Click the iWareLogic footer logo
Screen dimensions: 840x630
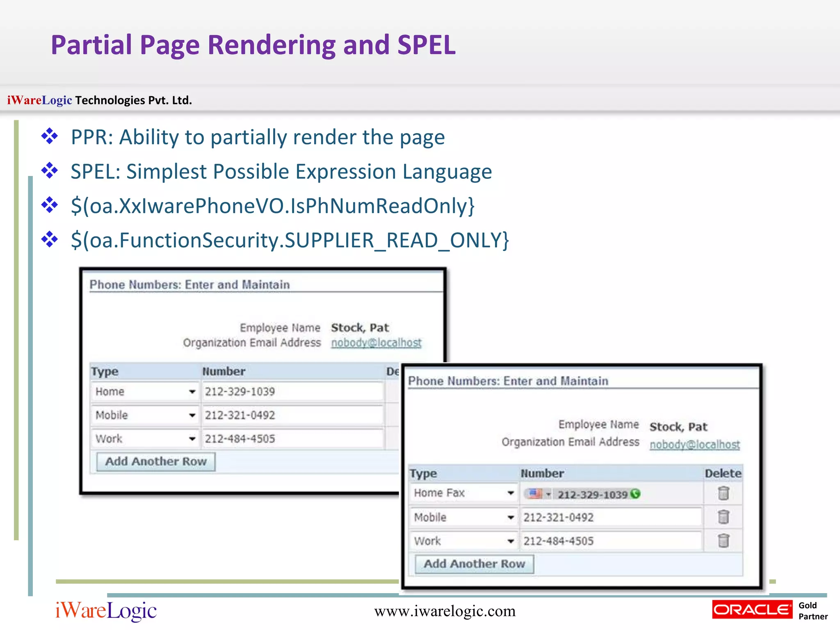pos(106,611)
